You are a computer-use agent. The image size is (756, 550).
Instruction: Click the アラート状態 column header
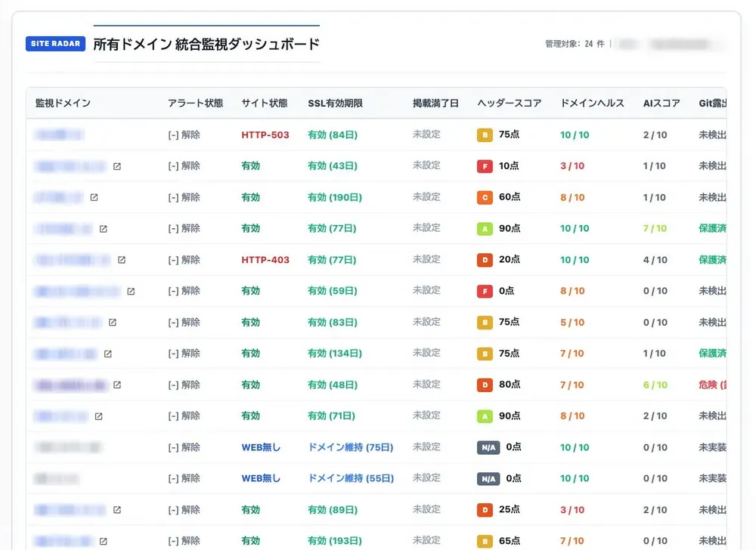[x=195, y=103]
